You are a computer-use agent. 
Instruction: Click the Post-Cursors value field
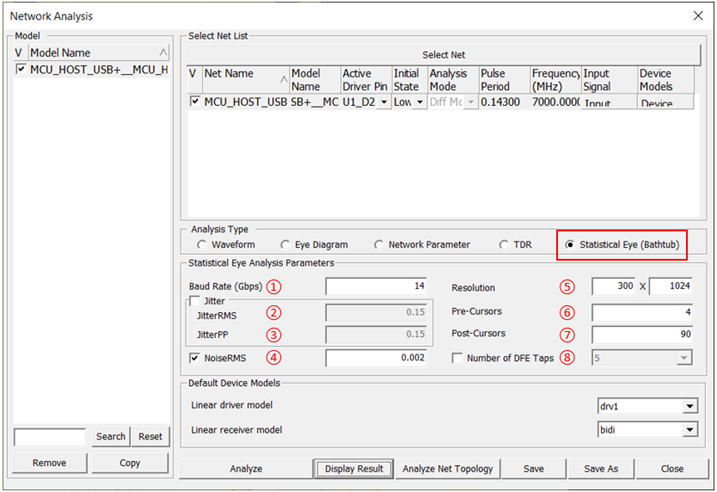(642, 334)
